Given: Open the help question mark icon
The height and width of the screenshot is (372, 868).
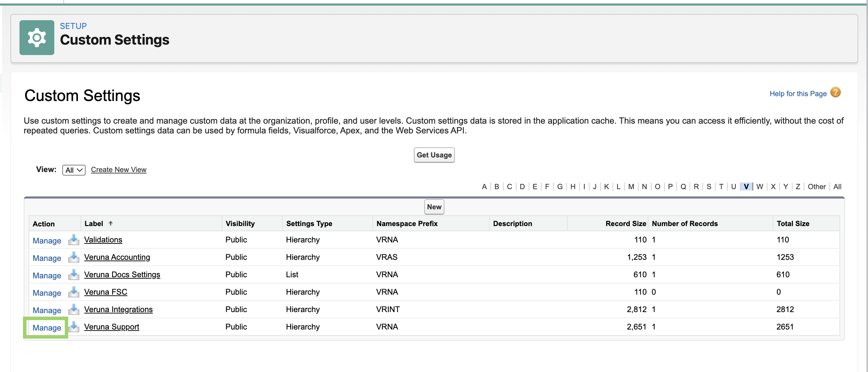Looking at the screenshot, I should pyautogui.click(x=835, y=92).
